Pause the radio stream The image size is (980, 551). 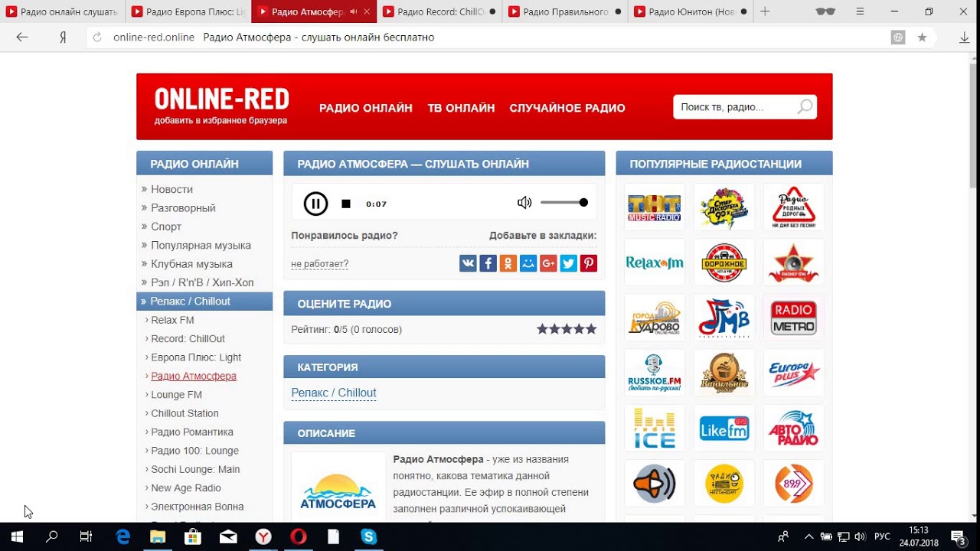315,204
